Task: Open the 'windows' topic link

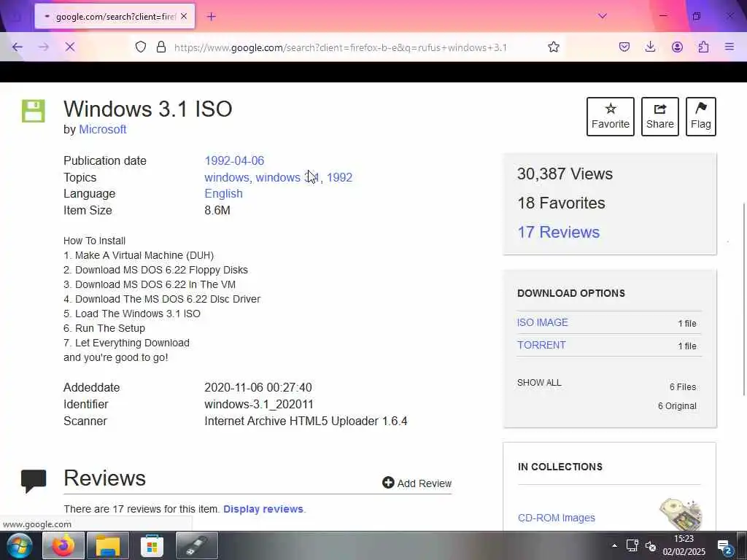Action: (226, 178)
